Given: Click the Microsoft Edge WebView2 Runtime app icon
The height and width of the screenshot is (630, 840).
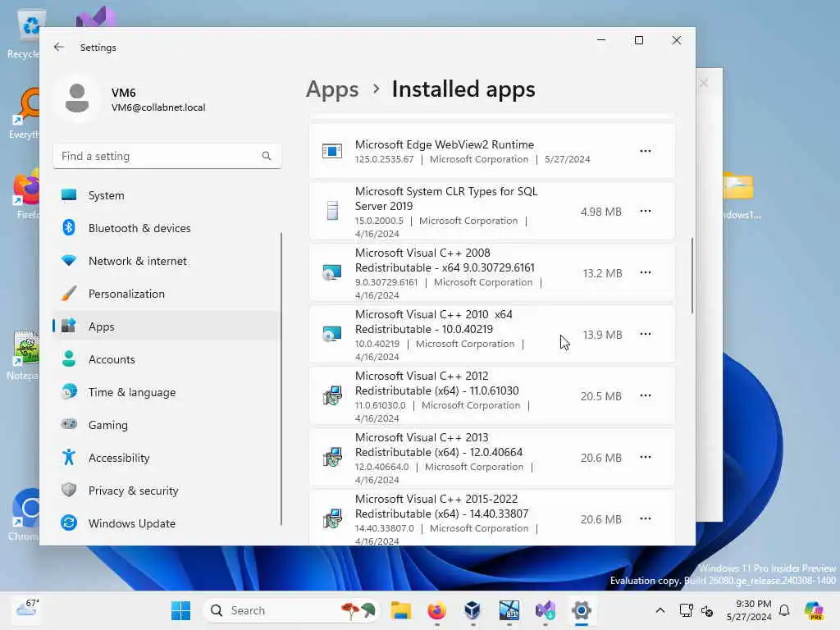Looking at the screenshot, I should tap(332, 151).
